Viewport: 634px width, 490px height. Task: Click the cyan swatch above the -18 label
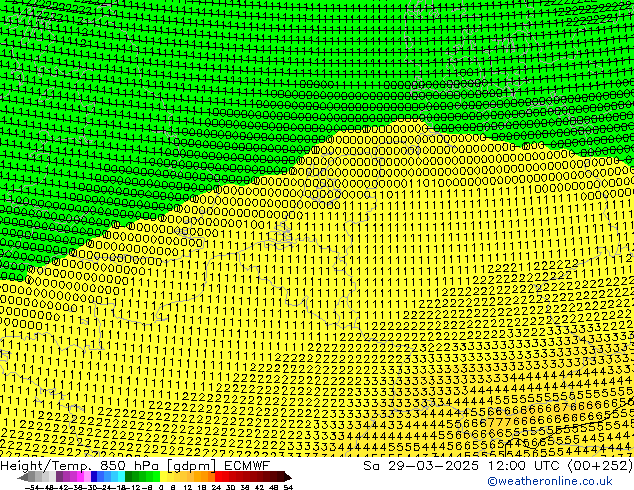click(x=122, y=477)
